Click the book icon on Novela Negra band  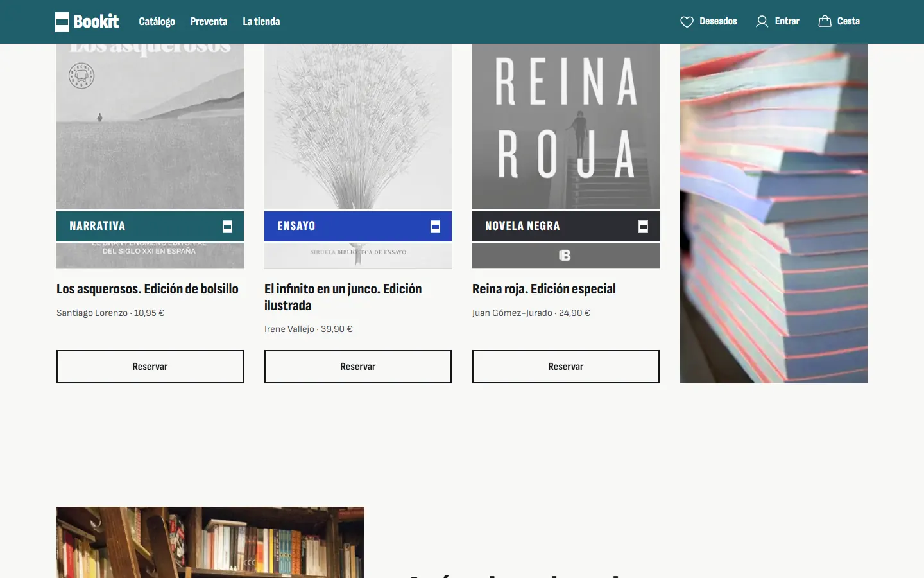tap(643, 226)
